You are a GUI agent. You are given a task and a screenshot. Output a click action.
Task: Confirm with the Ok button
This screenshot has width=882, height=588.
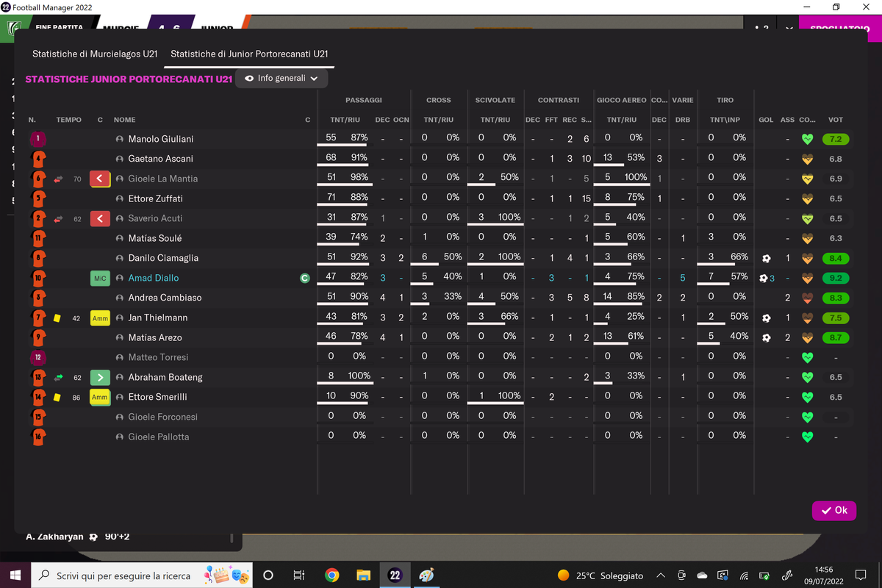[834, 510]
